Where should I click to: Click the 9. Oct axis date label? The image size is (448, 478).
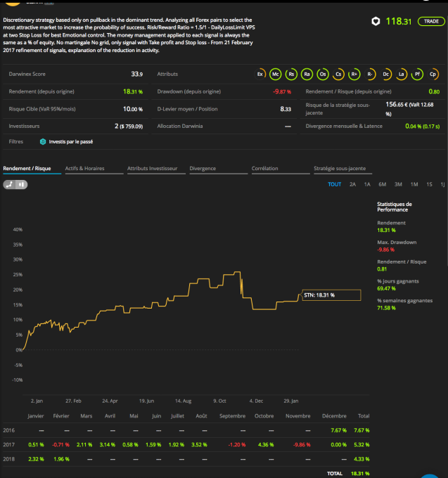pyautogui.click(x=219, y=401)
